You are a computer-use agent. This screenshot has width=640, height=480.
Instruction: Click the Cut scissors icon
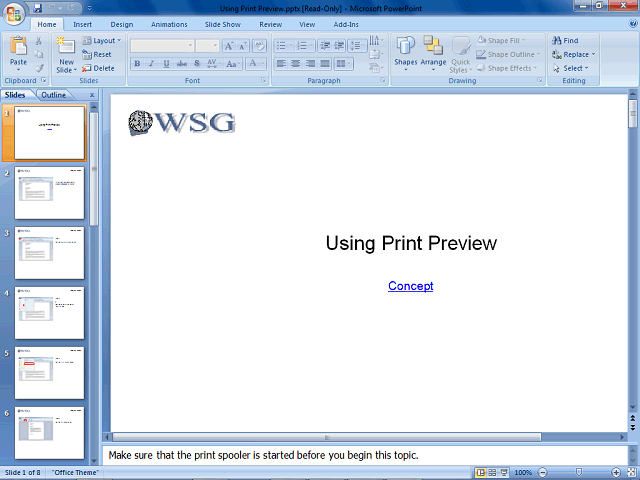pos(39,40)
